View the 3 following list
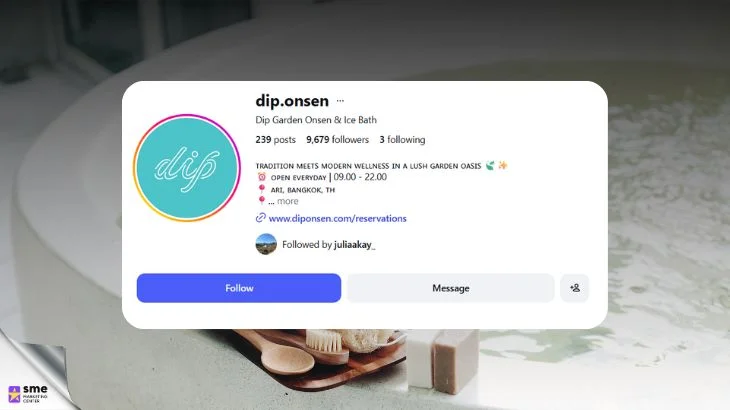Screen dimensions: 730x410 tap(402, 140)
